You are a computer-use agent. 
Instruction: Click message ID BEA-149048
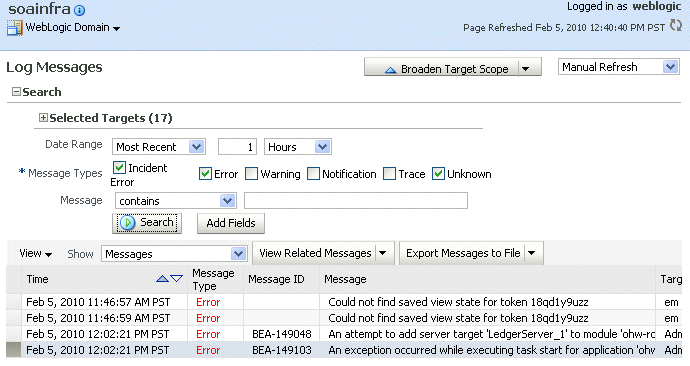pos(282,334)
